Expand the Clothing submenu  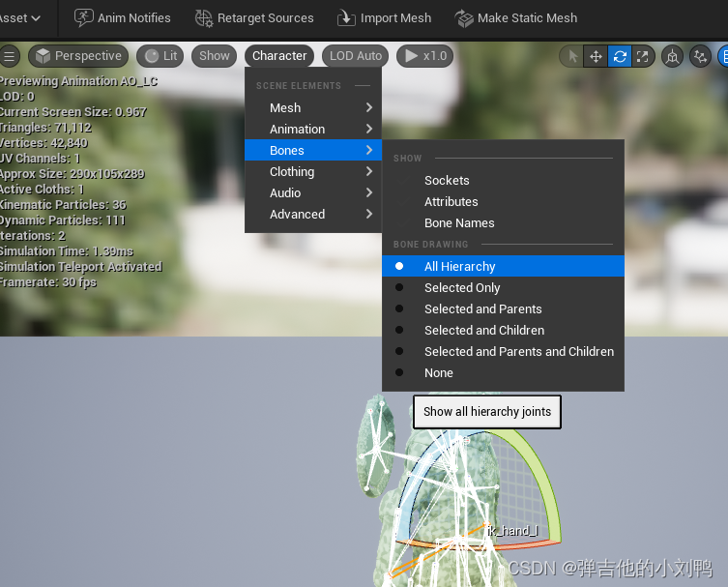coord(313,172)
